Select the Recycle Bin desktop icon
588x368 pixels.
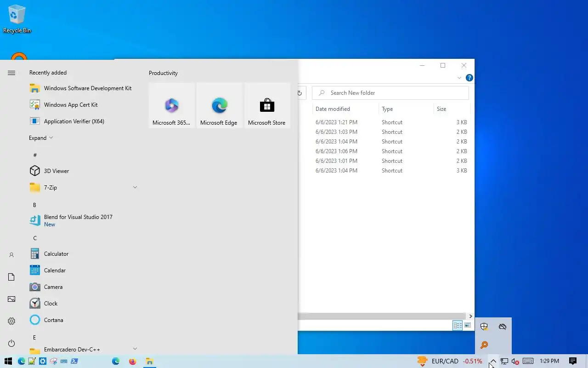pyautogui.click(x=17, y=19)
